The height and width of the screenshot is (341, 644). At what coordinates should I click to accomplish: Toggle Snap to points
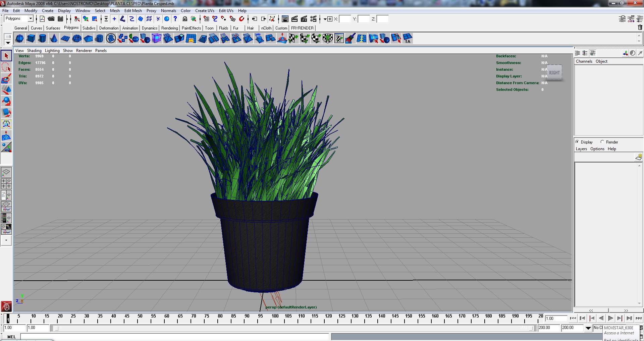[x=224, y=19]
